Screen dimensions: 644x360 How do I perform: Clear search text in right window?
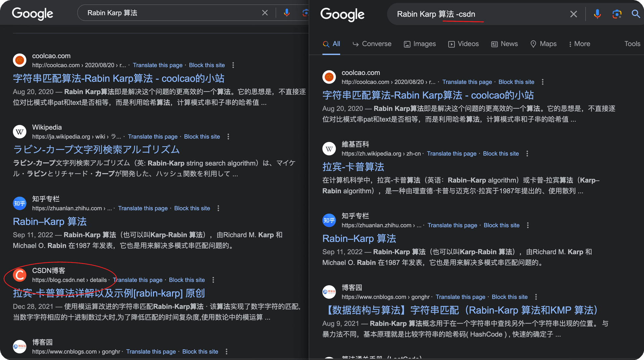pyautogui.click(x=574, y=14)
